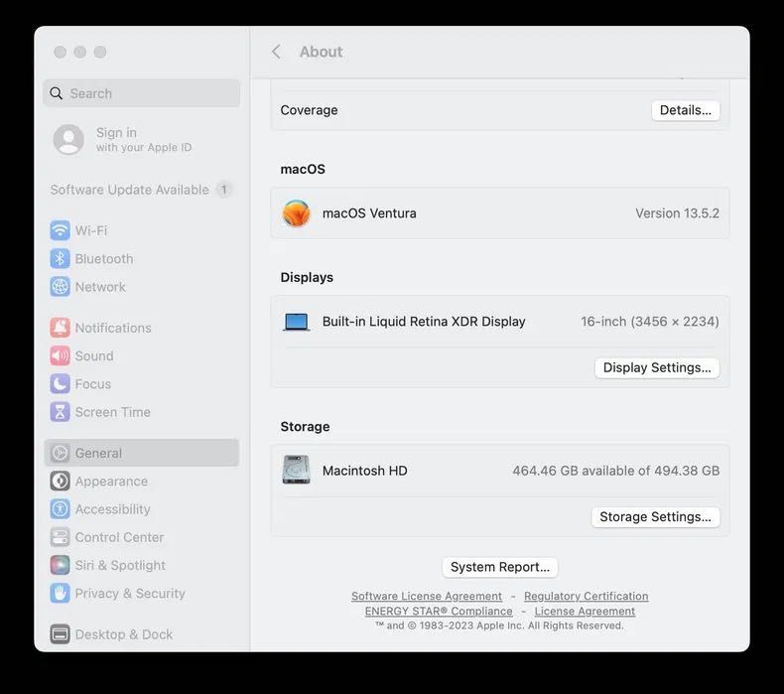Click the 16-inch (3456 × 2234) value
This screenshot has height=694, width=784.
(x=650, y=322)
